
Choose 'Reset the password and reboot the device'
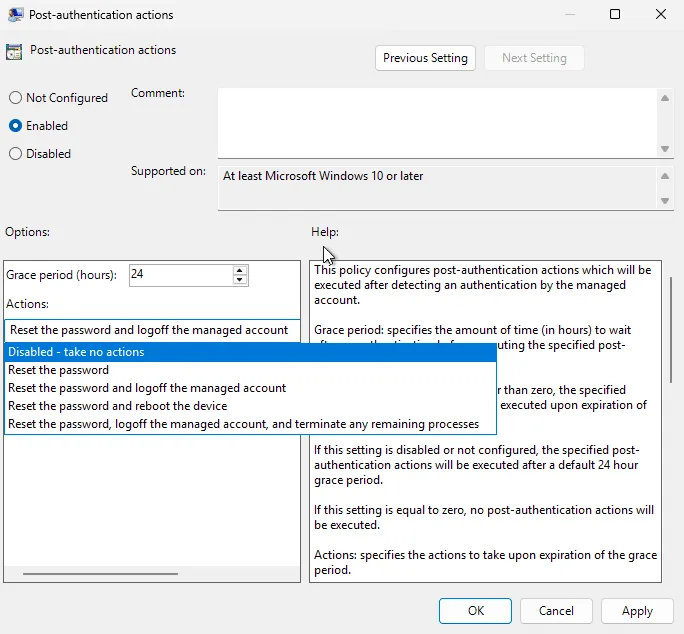(250, 406)
